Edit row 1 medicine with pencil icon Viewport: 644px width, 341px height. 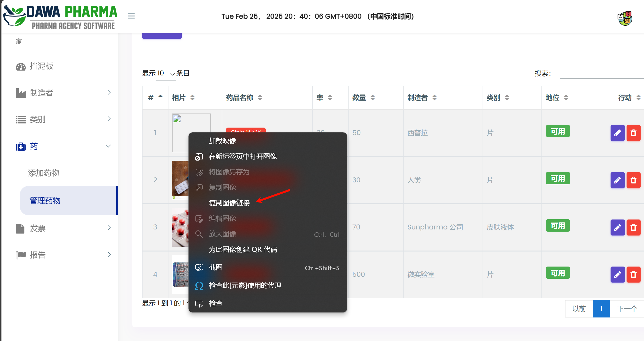pos(618,133)
